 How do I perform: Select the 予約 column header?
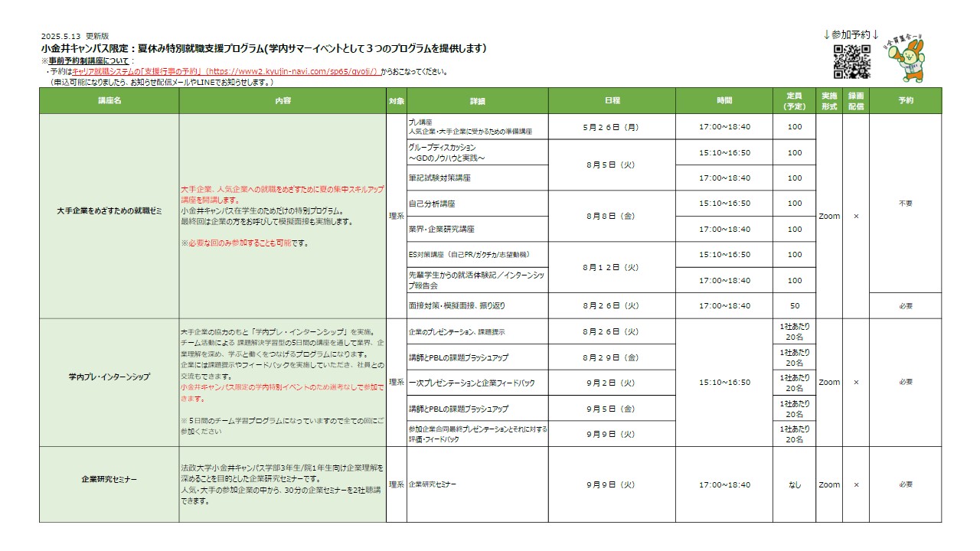tap(906, 101)
